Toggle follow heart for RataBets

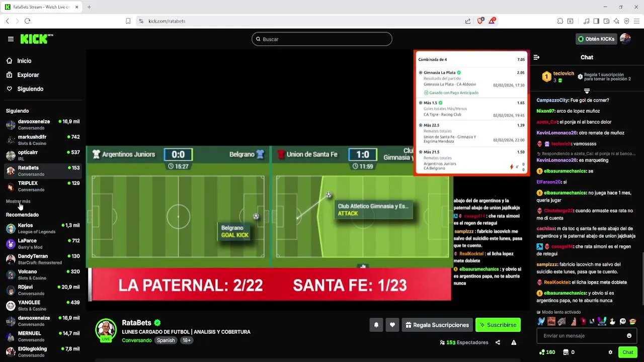[x=392, y=325]
